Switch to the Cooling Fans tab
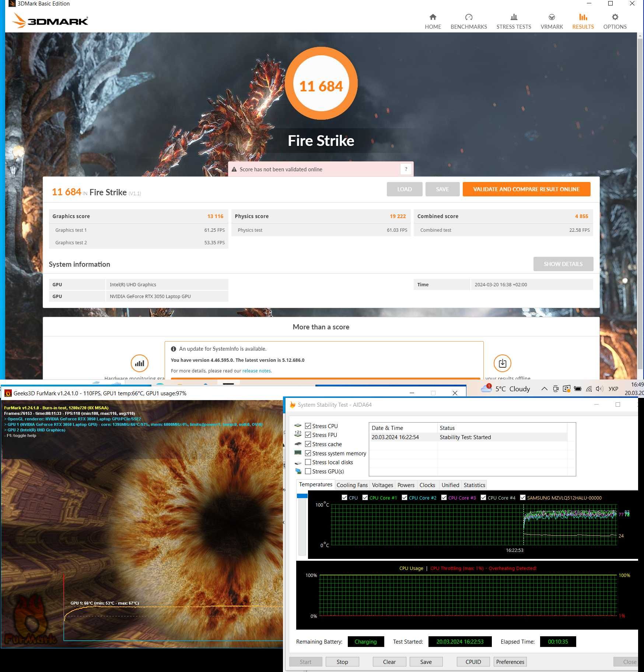 (352, 485)
